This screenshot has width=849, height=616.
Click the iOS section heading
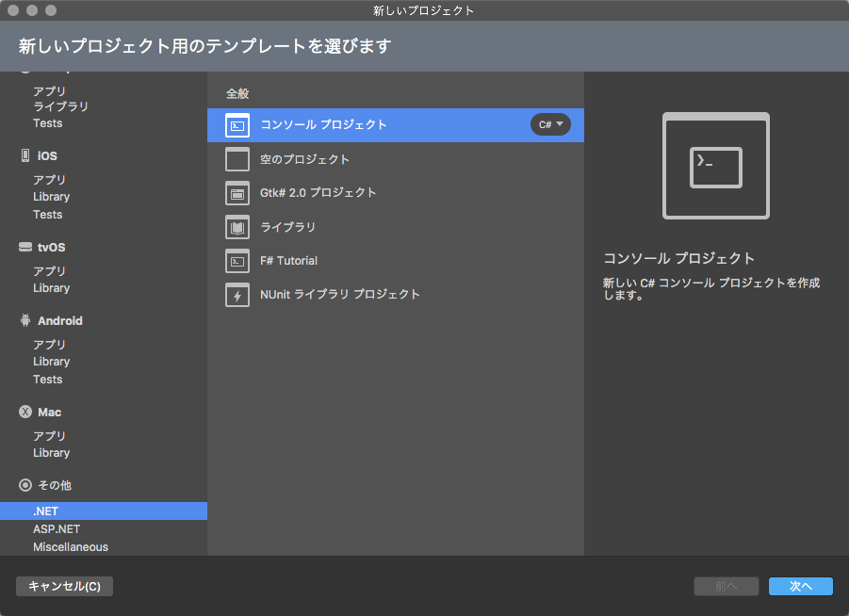tap(47, 156)
